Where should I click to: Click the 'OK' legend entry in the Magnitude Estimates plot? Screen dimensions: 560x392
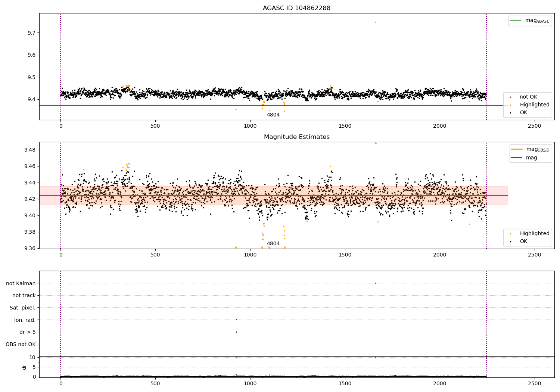(x=523, y=242)
